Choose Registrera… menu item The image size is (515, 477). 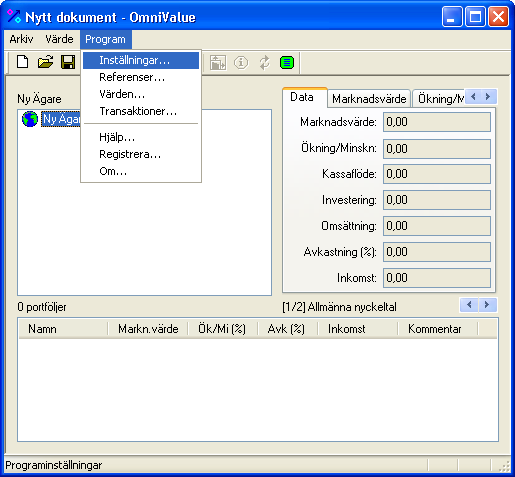coord(141,154)
